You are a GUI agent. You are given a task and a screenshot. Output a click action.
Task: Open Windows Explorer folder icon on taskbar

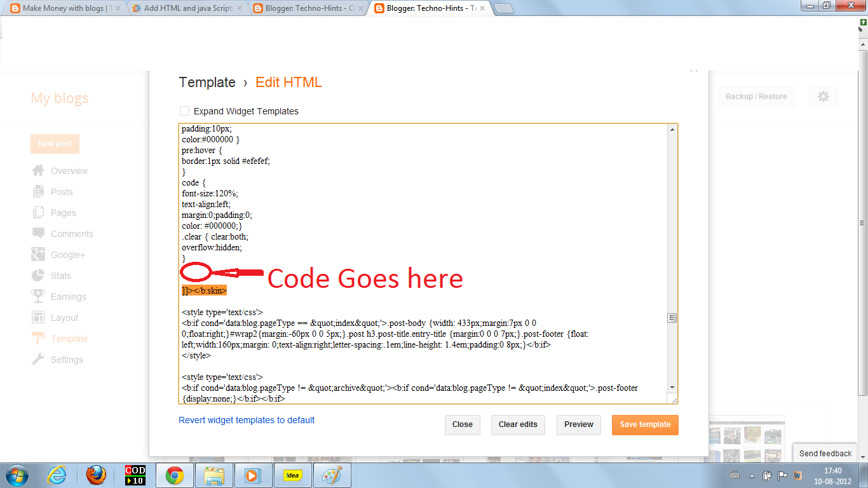point(214,475)
